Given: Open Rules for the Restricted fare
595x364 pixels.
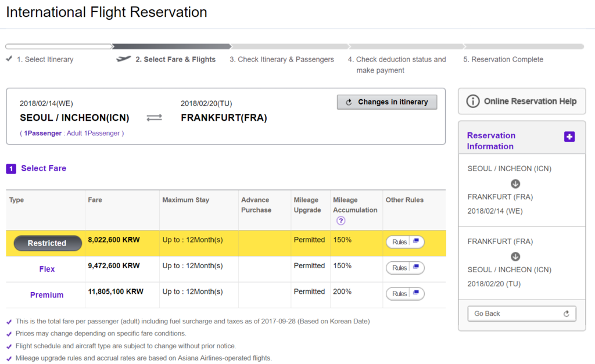Looking at the screenshot, I should [x=405, y=242].
